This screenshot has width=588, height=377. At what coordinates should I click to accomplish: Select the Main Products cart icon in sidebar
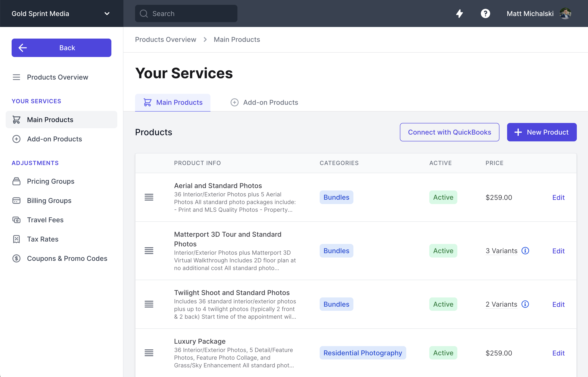click(16, 119)
